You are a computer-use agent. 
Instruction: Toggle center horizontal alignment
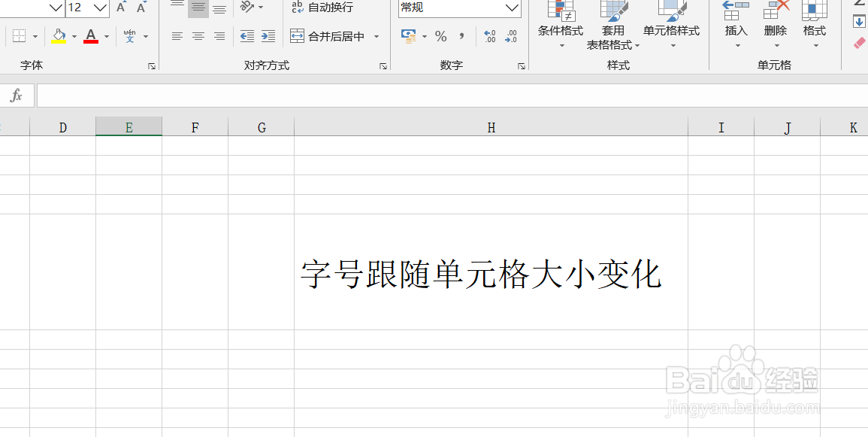coord(198,35)
